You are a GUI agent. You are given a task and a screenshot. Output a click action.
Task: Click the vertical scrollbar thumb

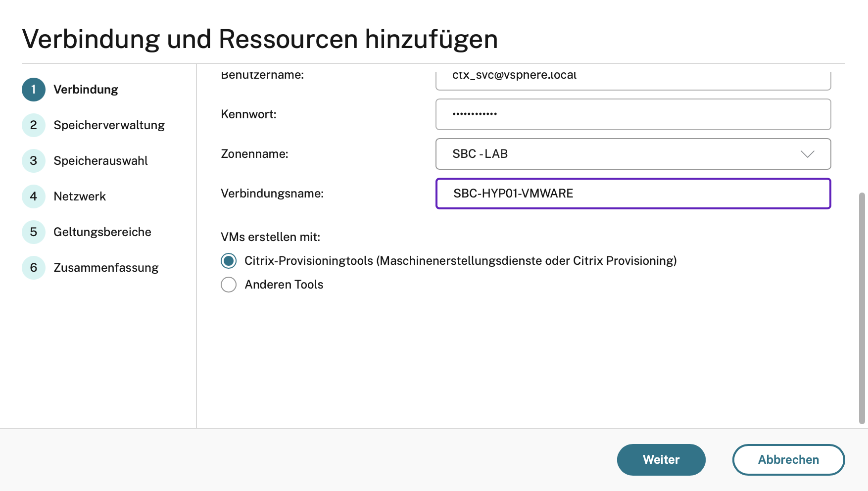[862, 308]
